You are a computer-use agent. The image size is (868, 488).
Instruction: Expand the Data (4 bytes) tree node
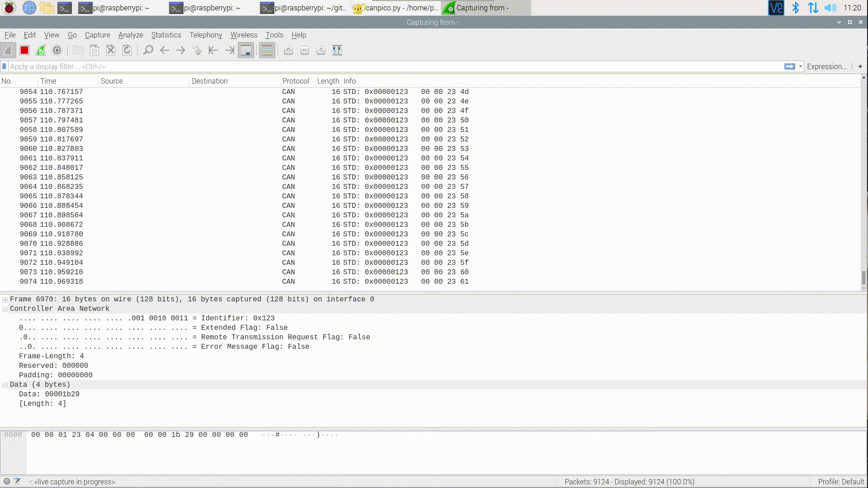[x=5, y=385]
